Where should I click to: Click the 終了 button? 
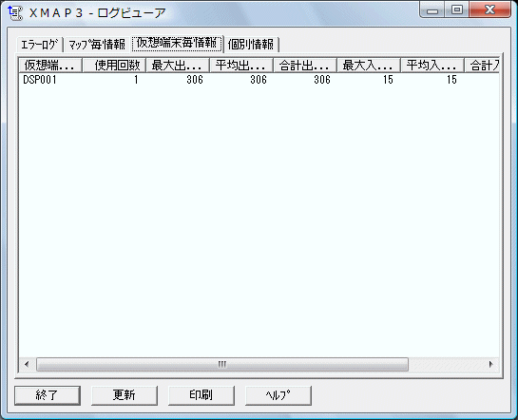point(48,395)
